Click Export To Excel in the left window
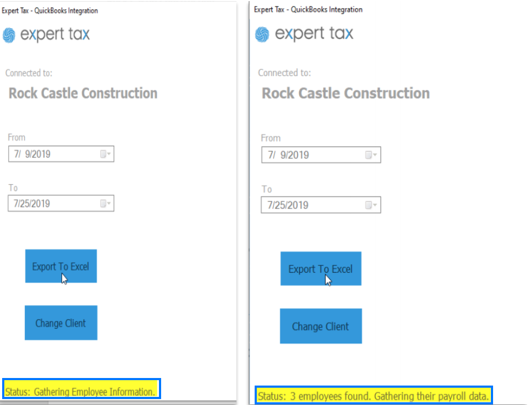Image resolution: width=532 pixels, height=405 pixels. [61, 266]
